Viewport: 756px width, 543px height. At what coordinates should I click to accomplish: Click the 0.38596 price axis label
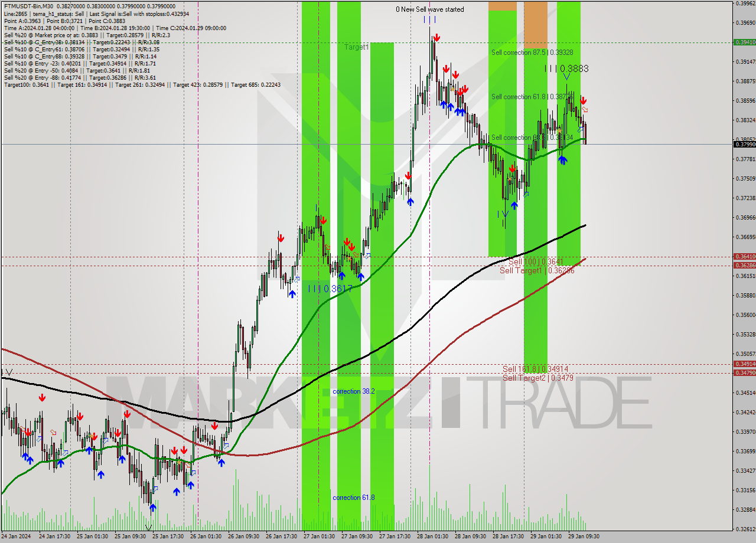click(x=745, y=101)
